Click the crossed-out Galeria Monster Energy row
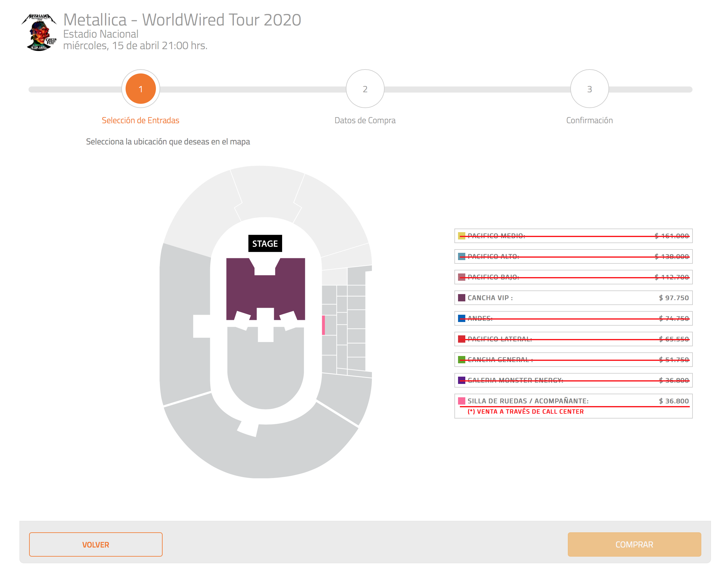Viewport: 728px width, 573px height. (x=573, y=381)
